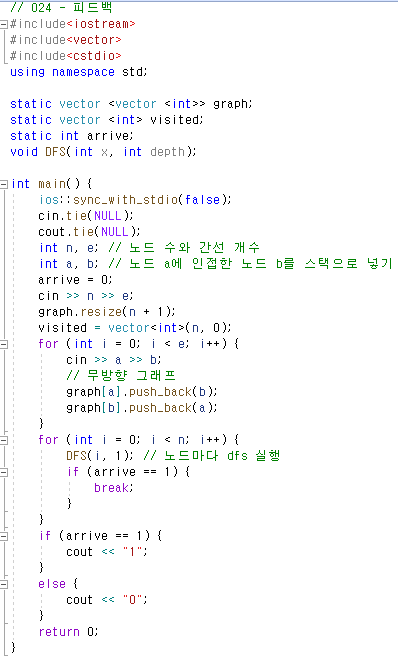Image resolution: width=398 pixels, height=660 pixels.
Task: Click the 'graph;' variable declaration name
Action: click(232, 104)
